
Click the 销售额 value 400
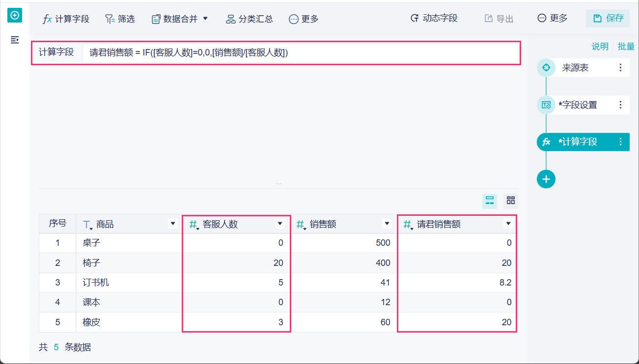[382, 263]
